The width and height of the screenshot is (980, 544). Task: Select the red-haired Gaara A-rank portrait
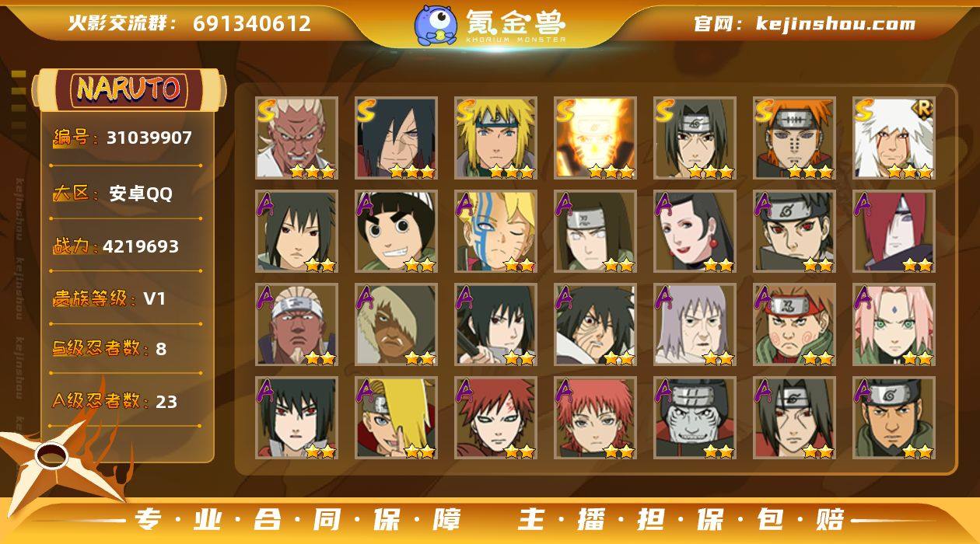(495, 417)
